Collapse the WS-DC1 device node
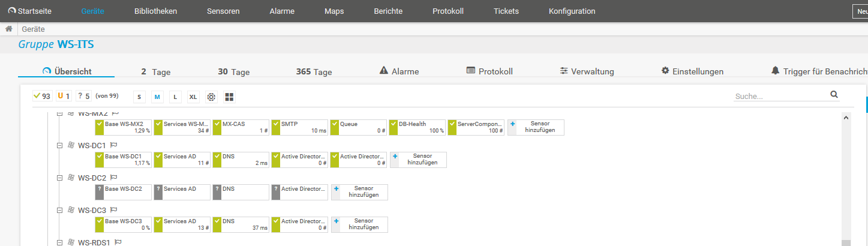868x246 pixels. [59, 145]
